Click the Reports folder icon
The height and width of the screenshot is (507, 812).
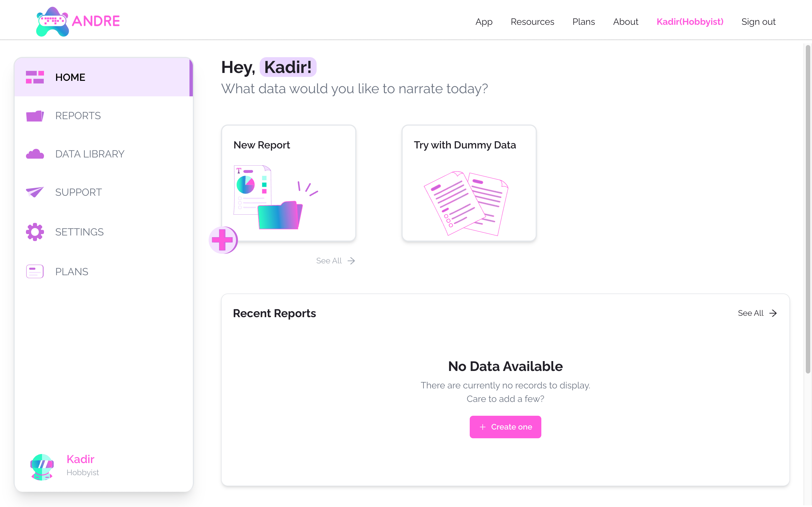35,116
